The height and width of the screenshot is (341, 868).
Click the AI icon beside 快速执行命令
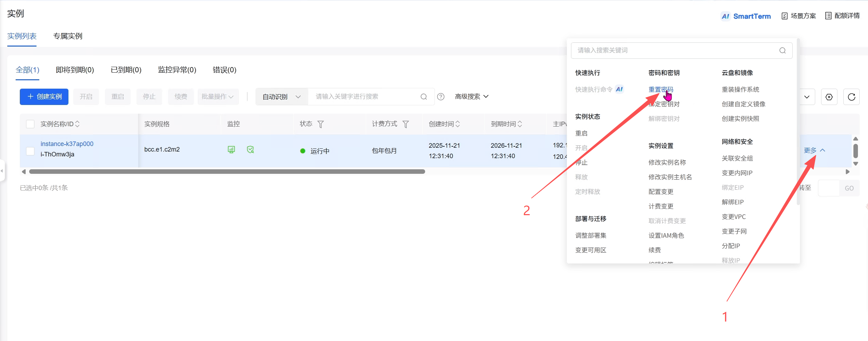pos(620,89)
